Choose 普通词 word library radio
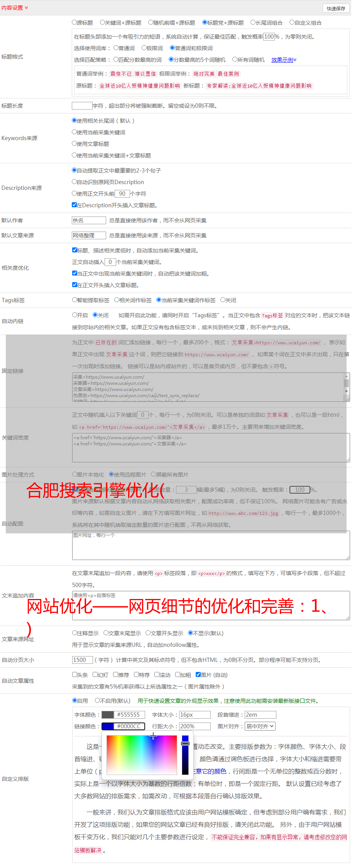 (116, 48)
